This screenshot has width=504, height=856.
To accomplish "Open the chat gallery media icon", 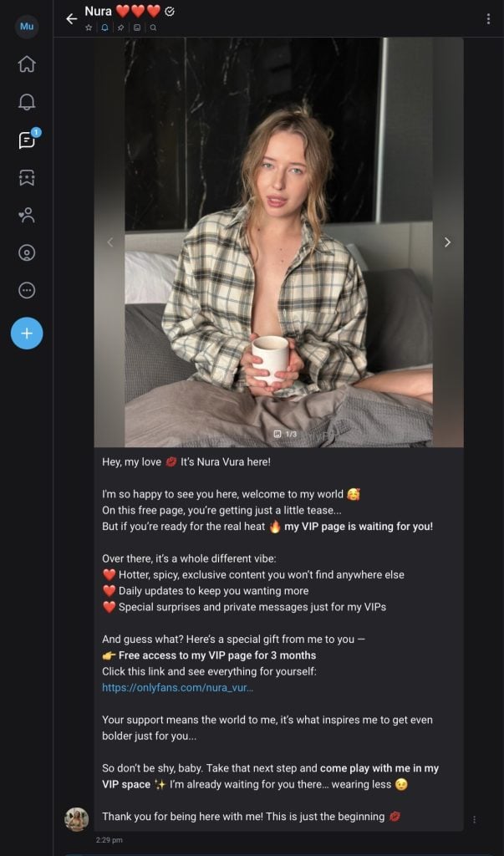I will 137,28.
